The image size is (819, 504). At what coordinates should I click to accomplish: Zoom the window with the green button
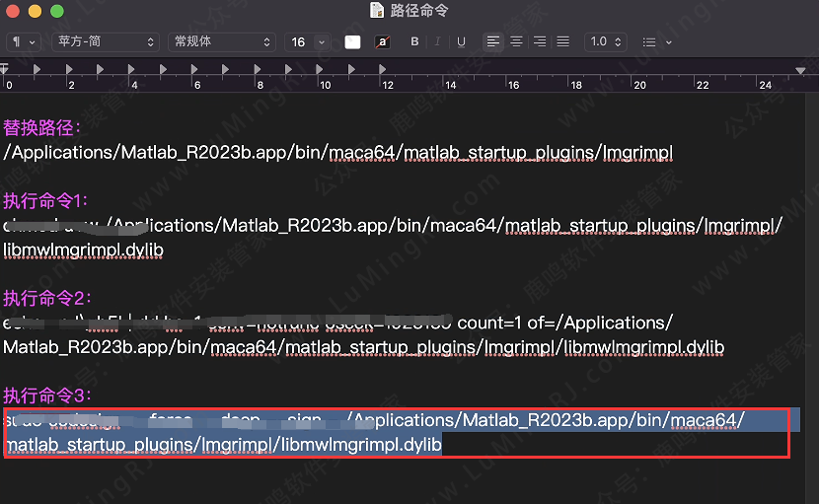pyautogui.click(x=57, y=11)
